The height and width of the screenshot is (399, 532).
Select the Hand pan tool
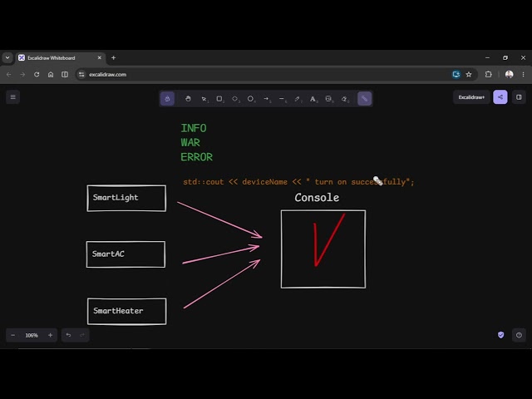point(188,99)
